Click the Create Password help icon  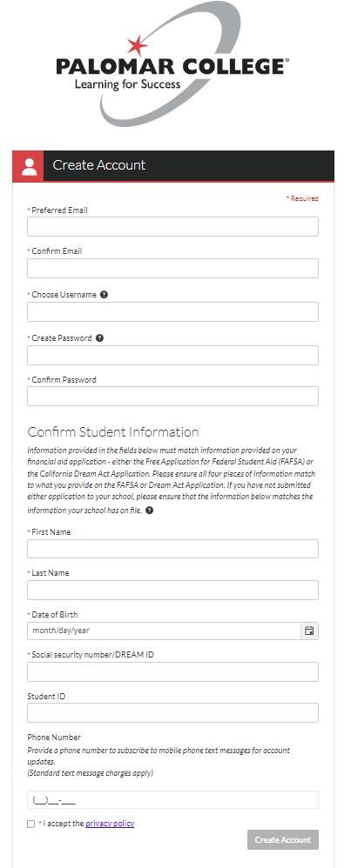pyautogui.click(x=100, y=337)
